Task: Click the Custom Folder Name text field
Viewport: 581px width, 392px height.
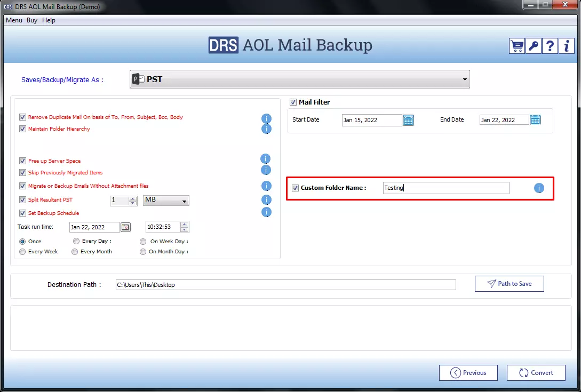Action: tap(446, 188)
